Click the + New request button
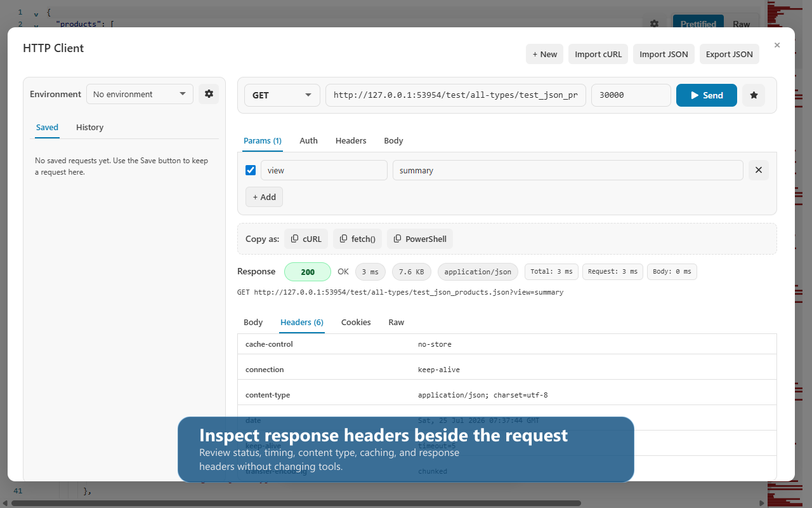812x508 pixels. [x=545, y=54]
